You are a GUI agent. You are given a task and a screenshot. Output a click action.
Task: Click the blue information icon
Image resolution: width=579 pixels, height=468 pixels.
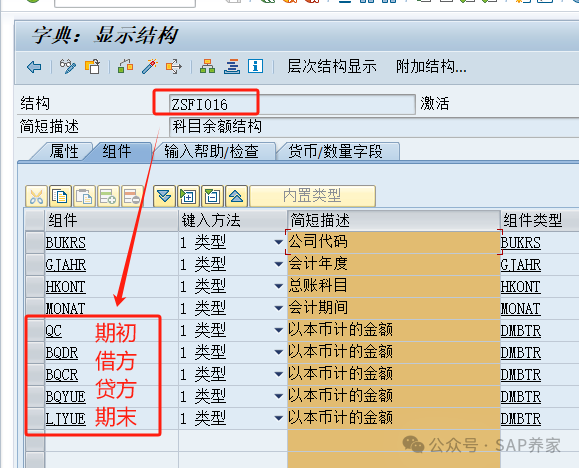pyautogui.click(x=256, y=66)
